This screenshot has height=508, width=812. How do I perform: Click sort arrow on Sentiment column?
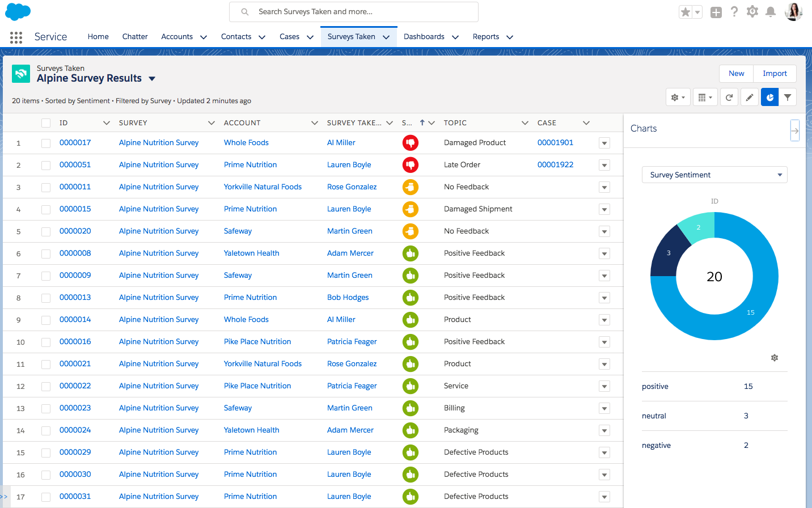click(x=422, y=123)
